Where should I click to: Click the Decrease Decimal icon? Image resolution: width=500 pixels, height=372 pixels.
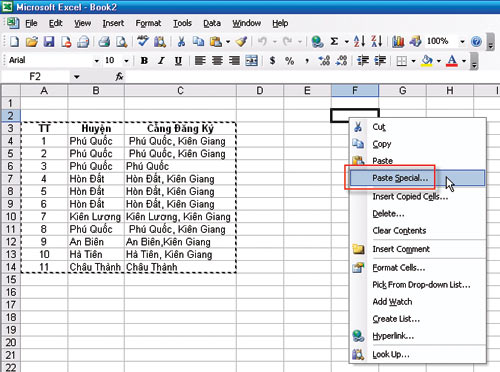coord(341,61)
